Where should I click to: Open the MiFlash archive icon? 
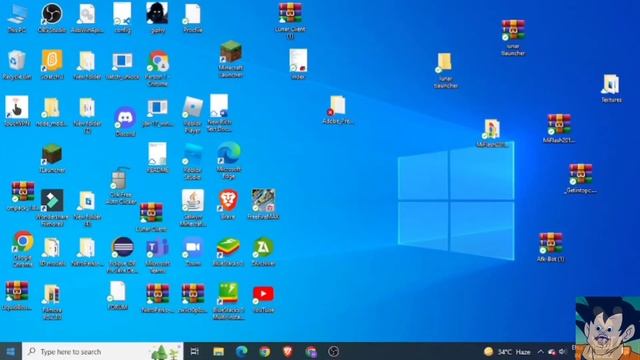[x=559, y=129]
